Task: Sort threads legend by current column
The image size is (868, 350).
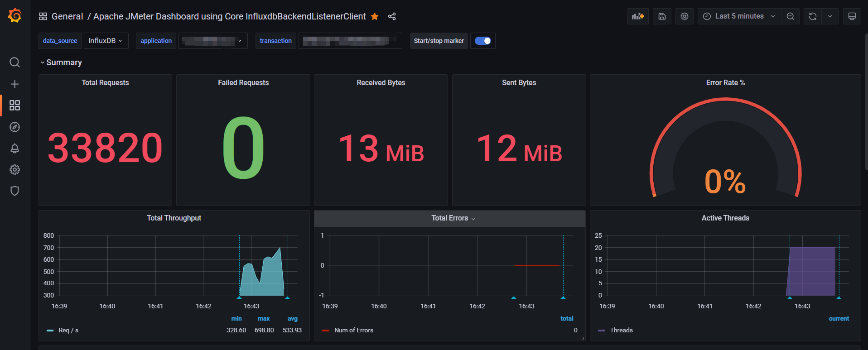Action: click(839, 318)
